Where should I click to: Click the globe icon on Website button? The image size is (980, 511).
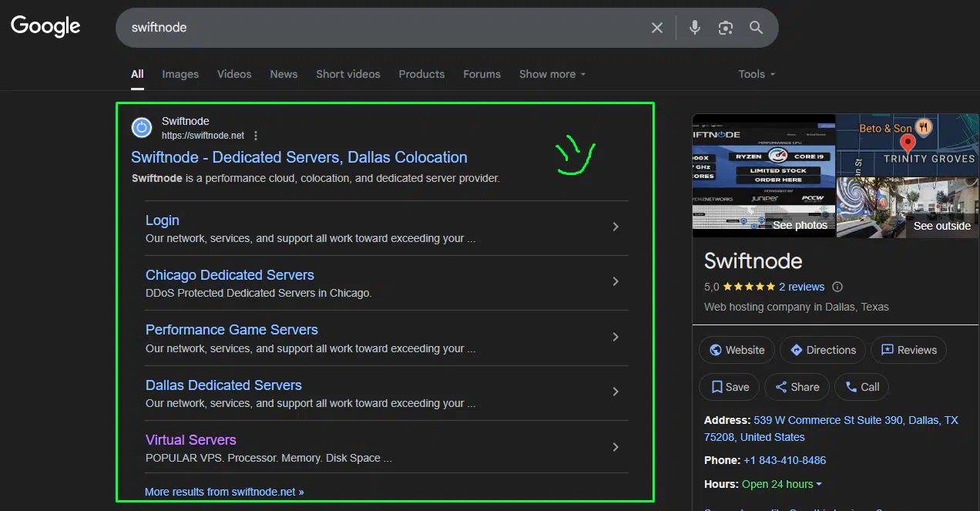coord(715,350)
